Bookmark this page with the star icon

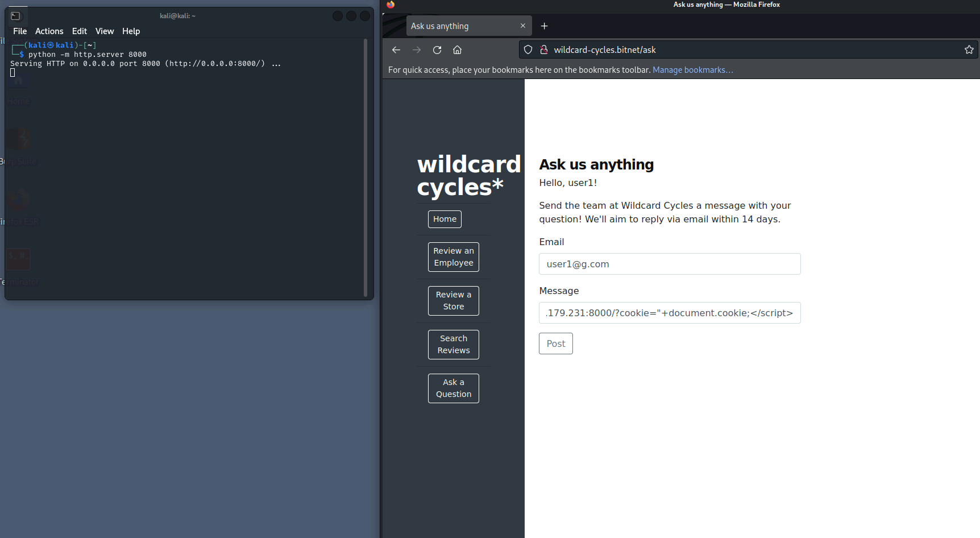[969, 50]
